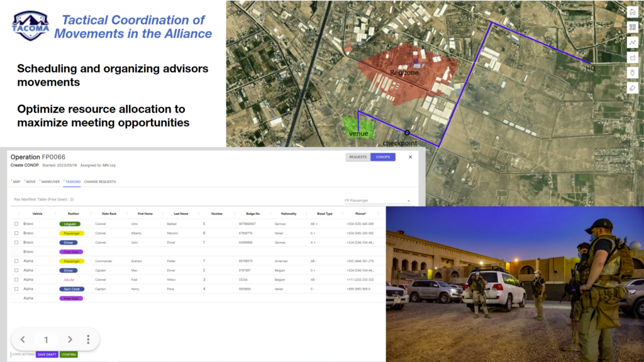The width and height of the screenshot is (644, 362).
Task: Open the grid layers icon on map
Action: [x=632, y=27]
